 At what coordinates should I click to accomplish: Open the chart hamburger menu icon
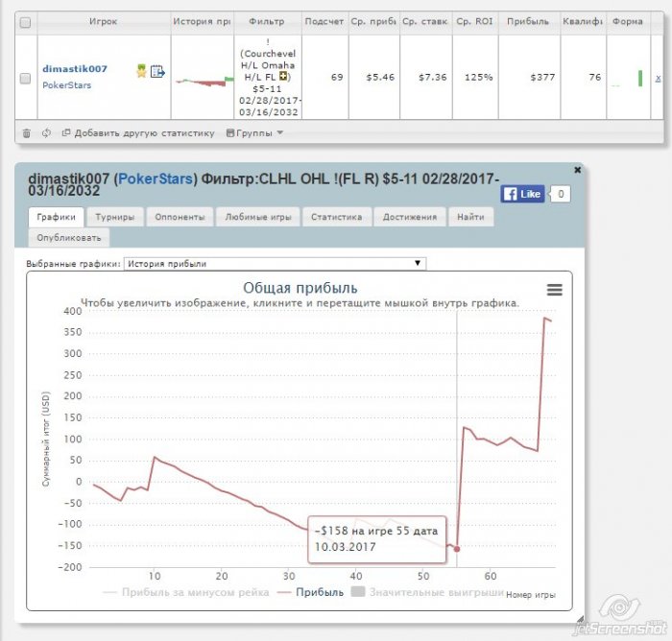pyautogui.click(x=554, y=290)
